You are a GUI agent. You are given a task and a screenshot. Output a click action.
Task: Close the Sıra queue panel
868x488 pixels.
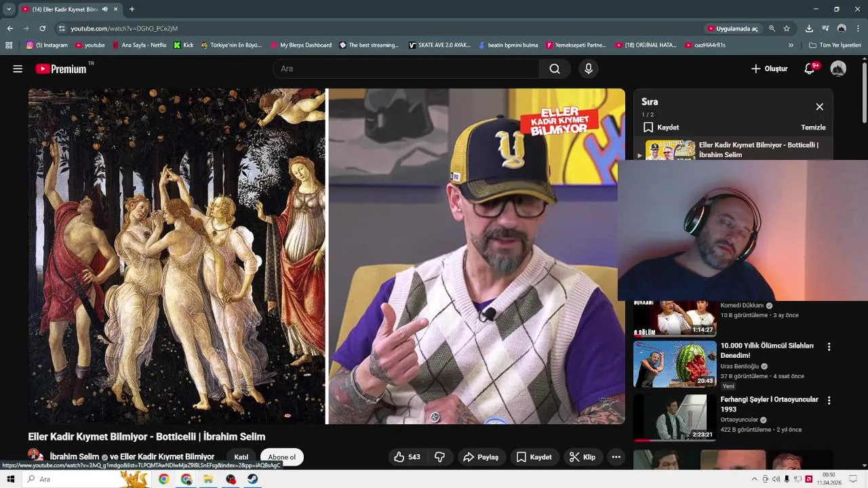[819, 106]
